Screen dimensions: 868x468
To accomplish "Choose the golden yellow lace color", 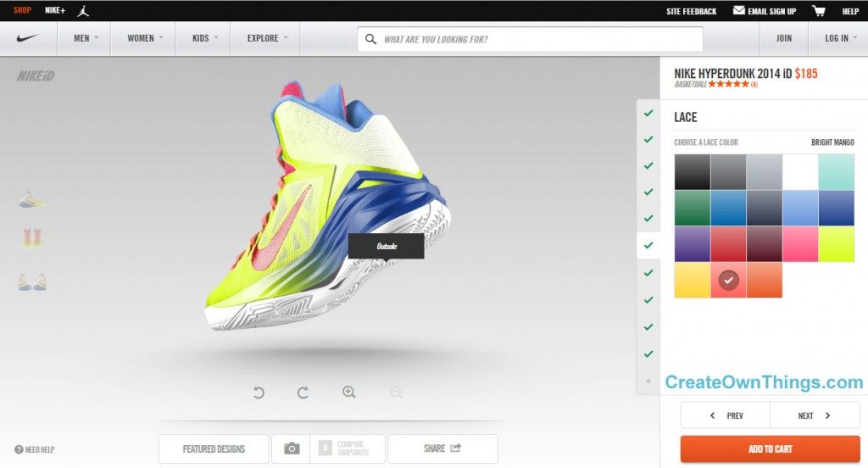I will [x=692, y=280].
